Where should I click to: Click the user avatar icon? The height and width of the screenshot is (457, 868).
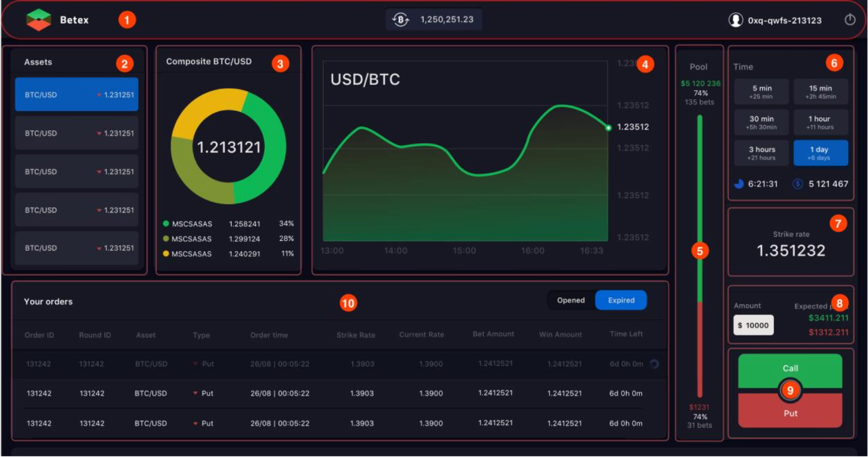pyautogui.click(x=736, y=20)
